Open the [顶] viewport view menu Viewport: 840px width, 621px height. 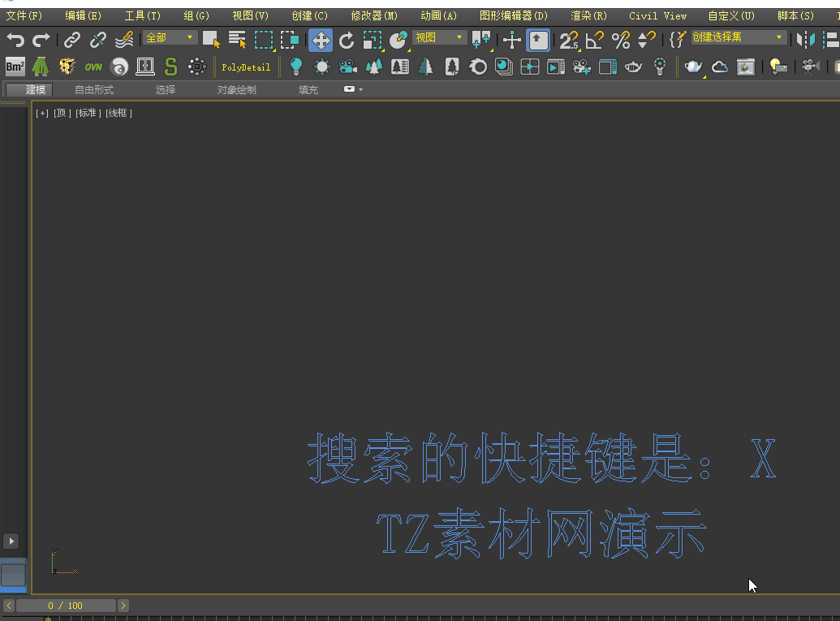(62, 113)
